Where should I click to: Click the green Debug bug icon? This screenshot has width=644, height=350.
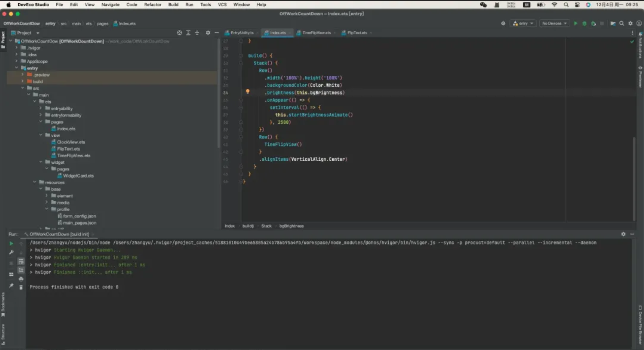[584, 23]
